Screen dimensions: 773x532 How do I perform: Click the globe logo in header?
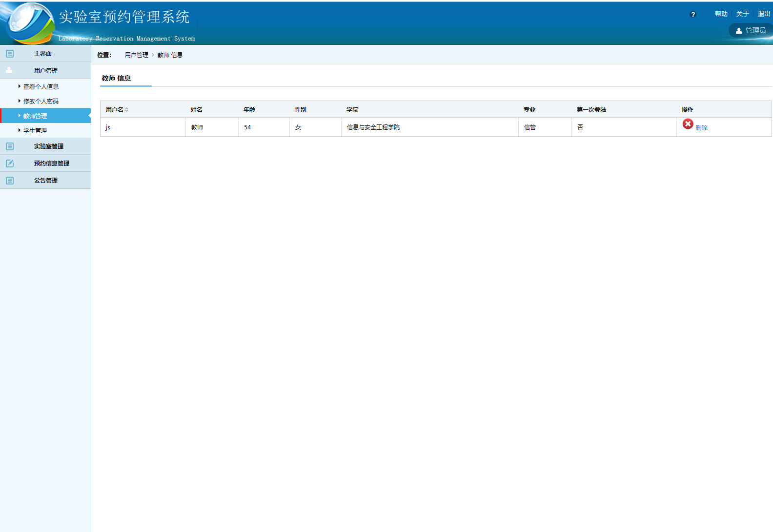pyautogui.click(x=28, y=23)
